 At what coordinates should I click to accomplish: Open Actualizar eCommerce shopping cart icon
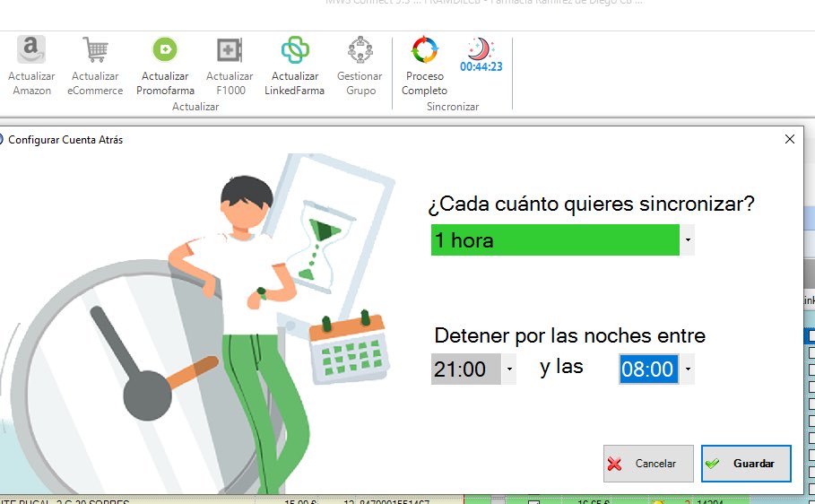click(x=96, y=49)
